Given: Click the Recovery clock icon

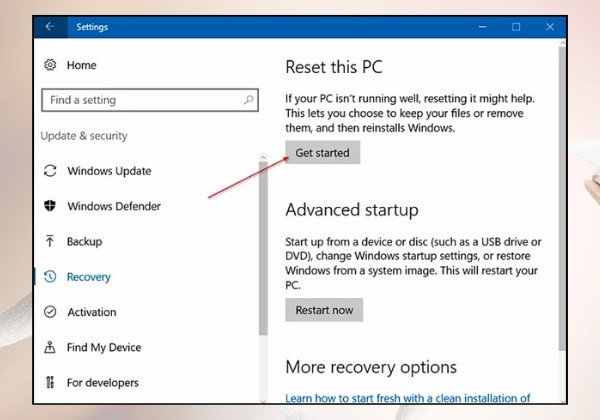Looking at the screenshot, I should pos(50,277).
